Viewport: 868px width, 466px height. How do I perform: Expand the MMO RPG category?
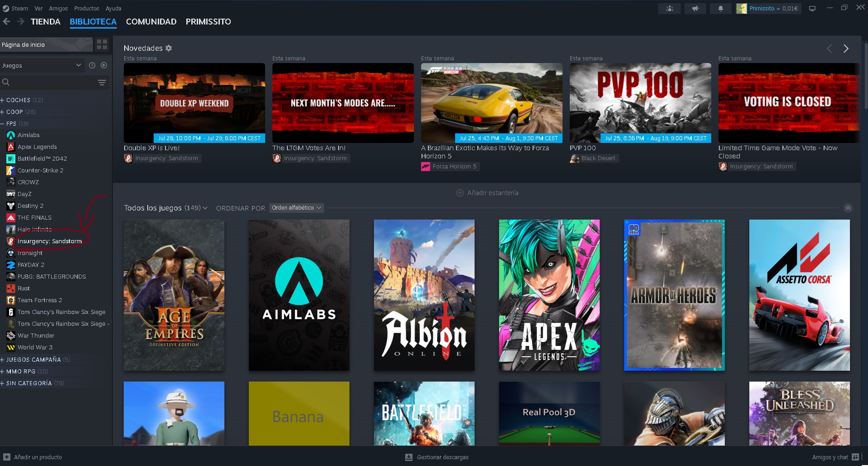(x=2, y=371)
